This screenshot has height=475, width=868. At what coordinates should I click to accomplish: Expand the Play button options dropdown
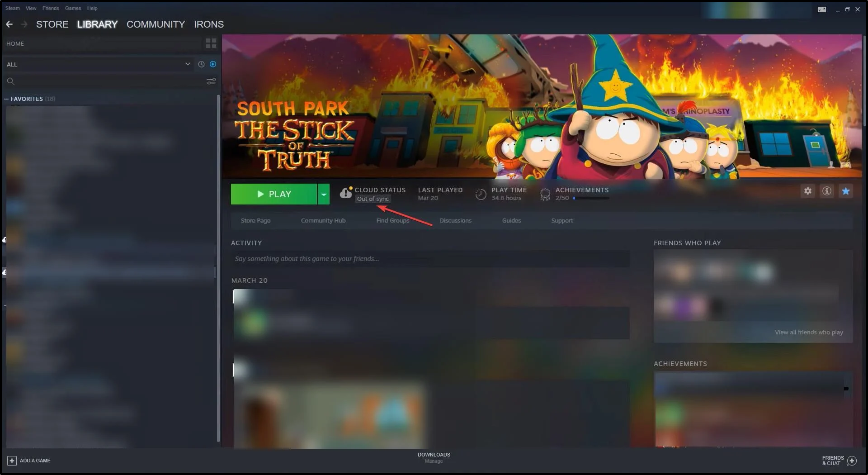coord(324,194)
